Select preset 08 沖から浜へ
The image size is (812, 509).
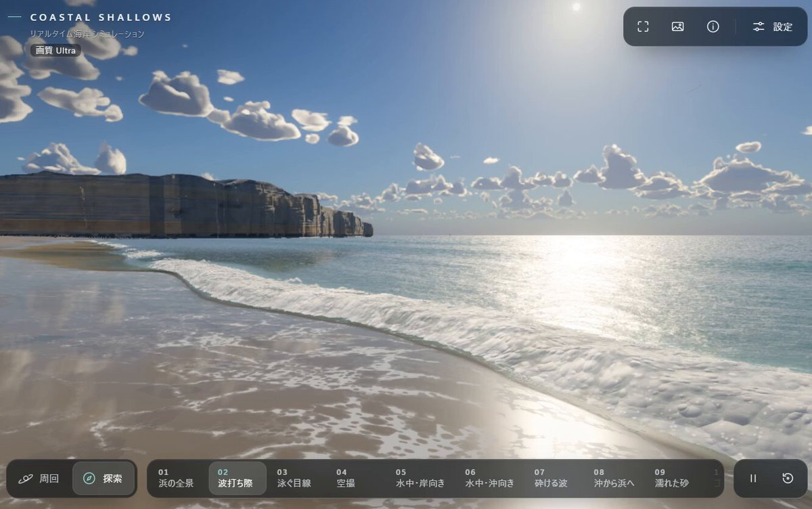[x=614, y=479]
